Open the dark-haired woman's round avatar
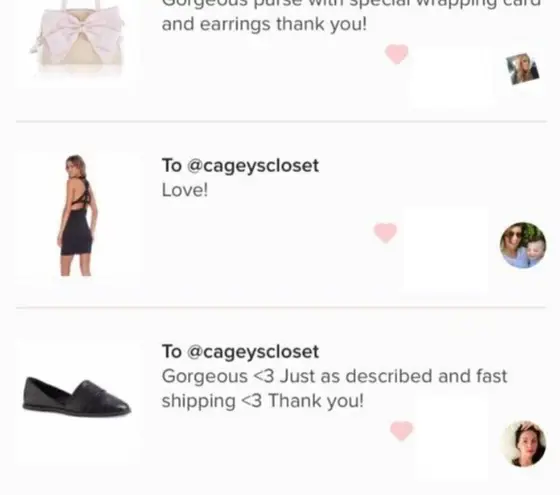The image size is (560, 495). [x=523, y=444]
